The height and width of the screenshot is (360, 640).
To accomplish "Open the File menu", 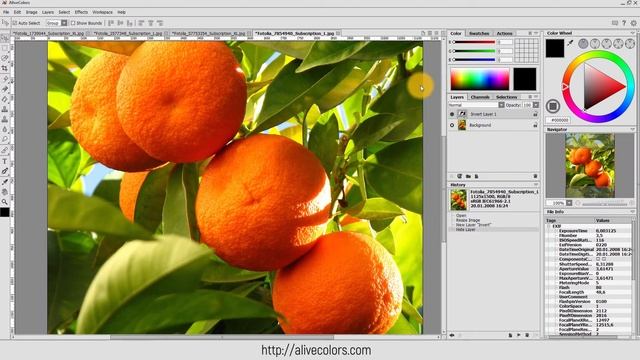I will pos(6,12).
